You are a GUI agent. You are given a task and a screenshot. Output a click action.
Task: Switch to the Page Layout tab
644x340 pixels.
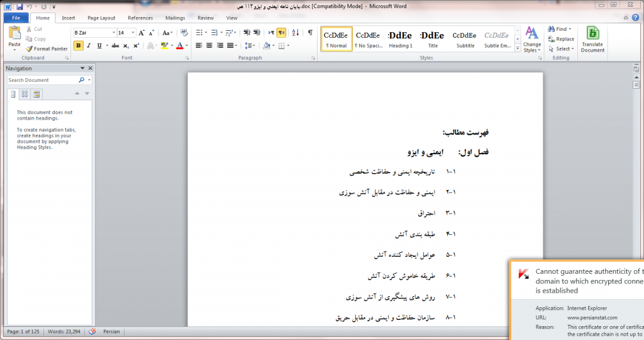101,18
